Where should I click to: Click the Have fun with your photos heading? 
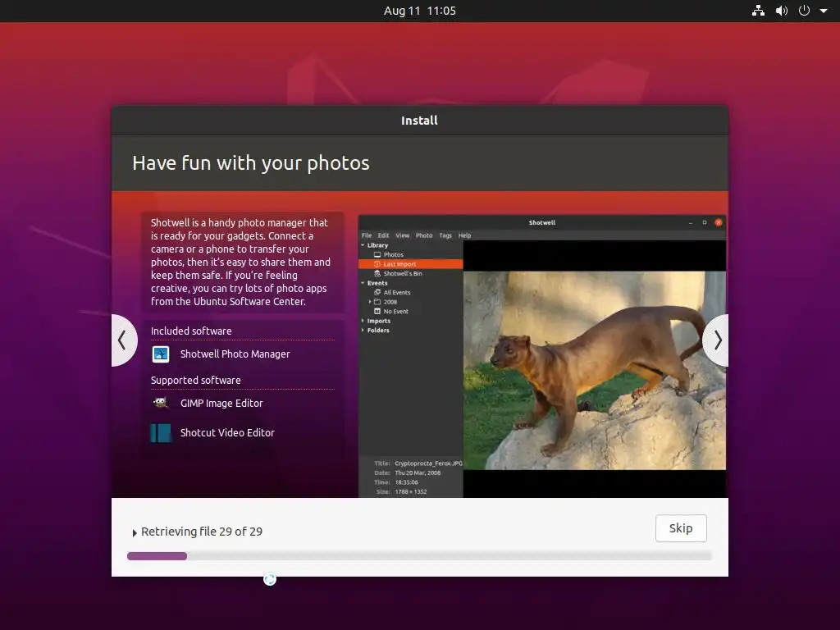point(251,163)
